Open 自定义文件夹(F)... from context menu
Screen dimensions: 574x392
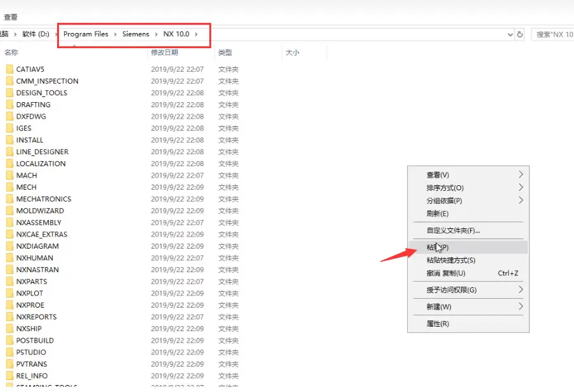pos(468,230)
